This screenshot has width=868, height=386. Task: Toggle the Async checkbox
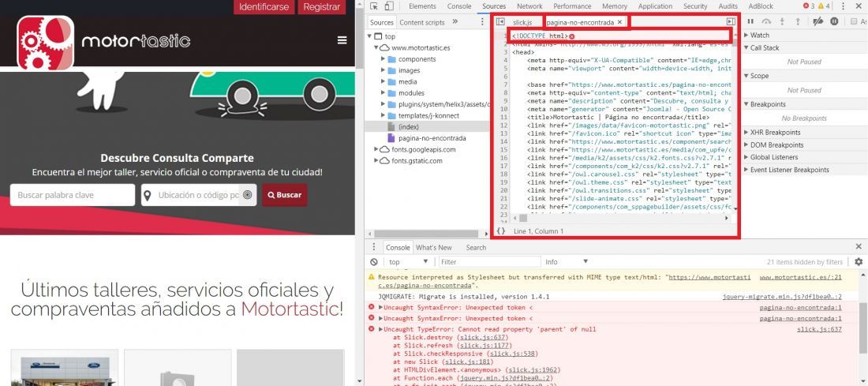coord(854,21)
